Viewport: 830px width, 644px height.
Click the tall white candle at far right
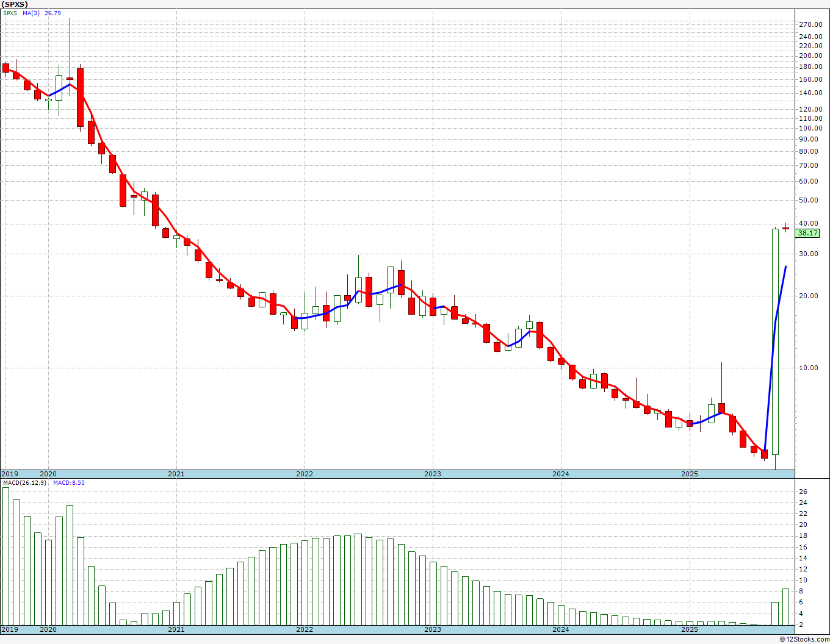pyautogui.click(x=775, y=342)
